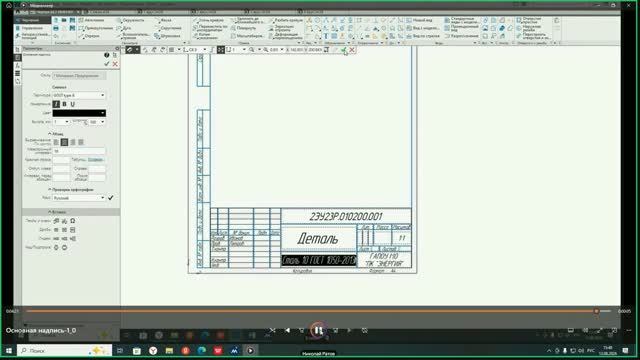Screen dimensions: 640x360
Task: Select the Отрезок line tool
Action: [89, 36]
